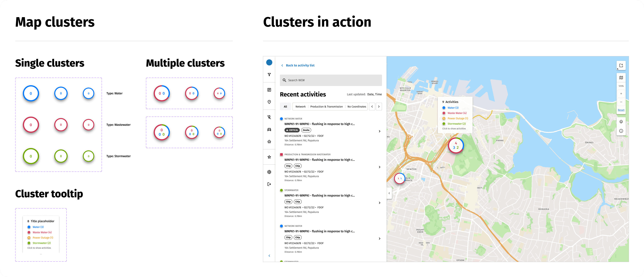Collapse the sidebar with the bottom chevron
The height and width of the screenshot is (277, 644).
269,256
